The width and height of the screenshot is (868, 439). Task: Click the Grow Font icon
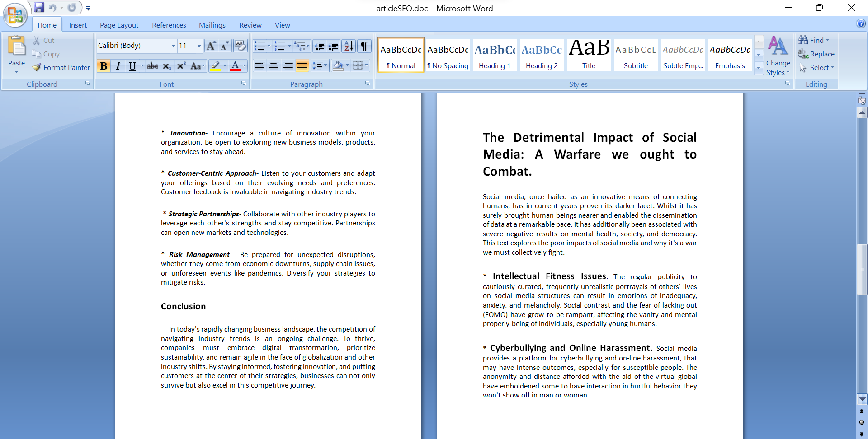point(211,46)
